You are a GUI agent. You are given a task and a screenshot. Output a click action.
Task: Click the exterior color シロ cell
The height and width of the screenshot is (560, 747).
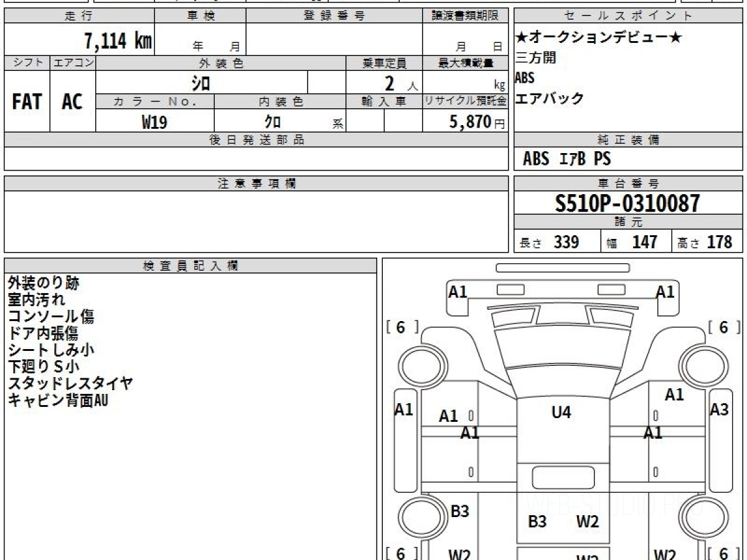point(202,82)
